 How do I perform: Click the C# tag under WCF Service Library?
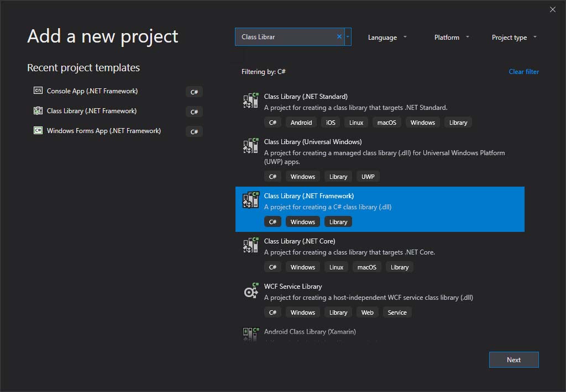tap(272, 312)
